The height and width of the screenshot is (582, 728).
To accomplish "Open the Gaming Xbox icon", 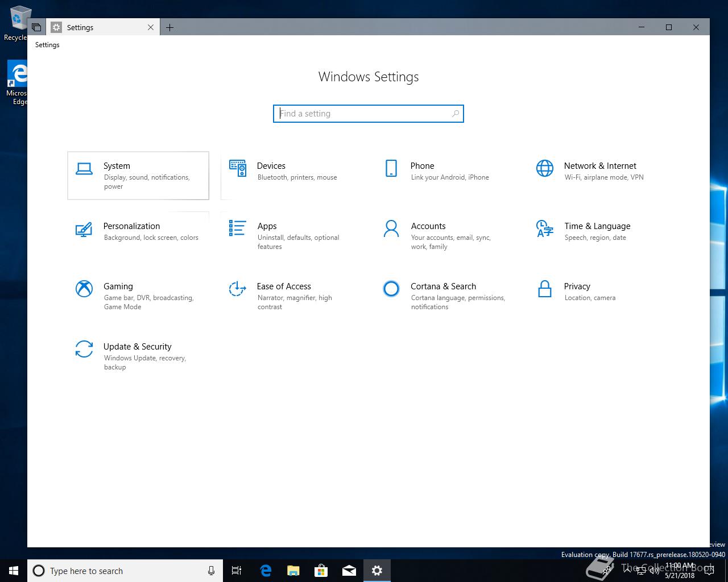I will point(84,289).
